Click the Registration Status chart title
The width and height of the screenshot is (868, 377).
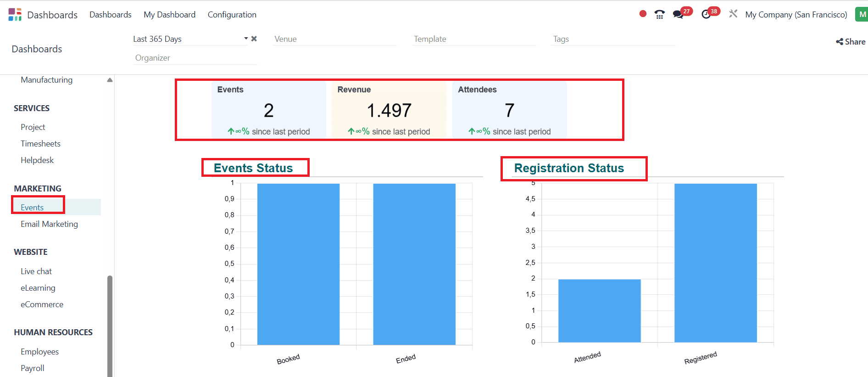click(x=569, y=168)
